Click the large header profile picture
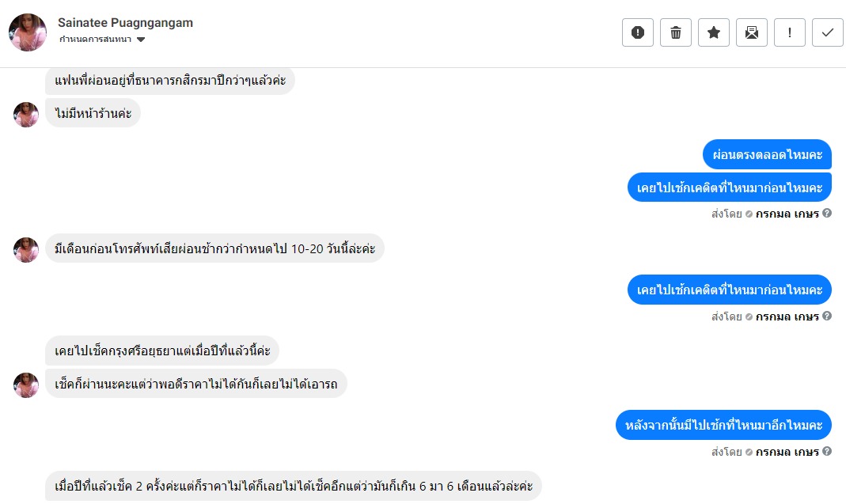 click(28, 32)
